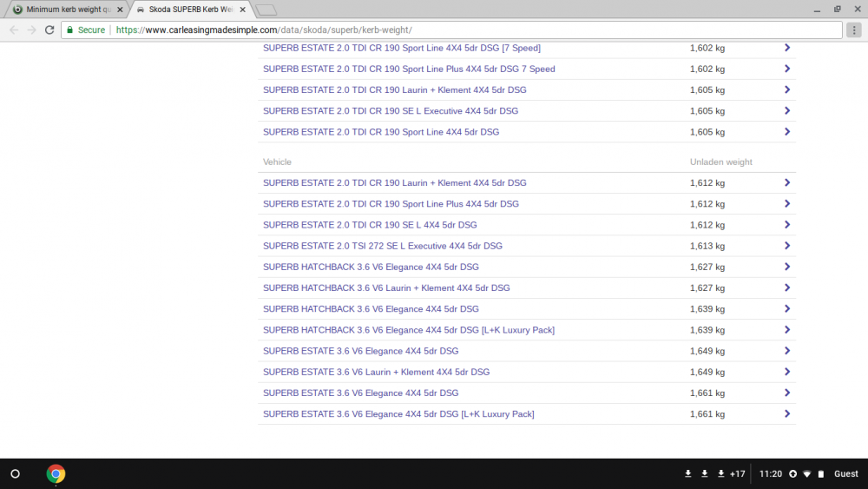Click the secure padlock icon
Image resolution: width=868 pixels, height=489 pixels.
69,30
